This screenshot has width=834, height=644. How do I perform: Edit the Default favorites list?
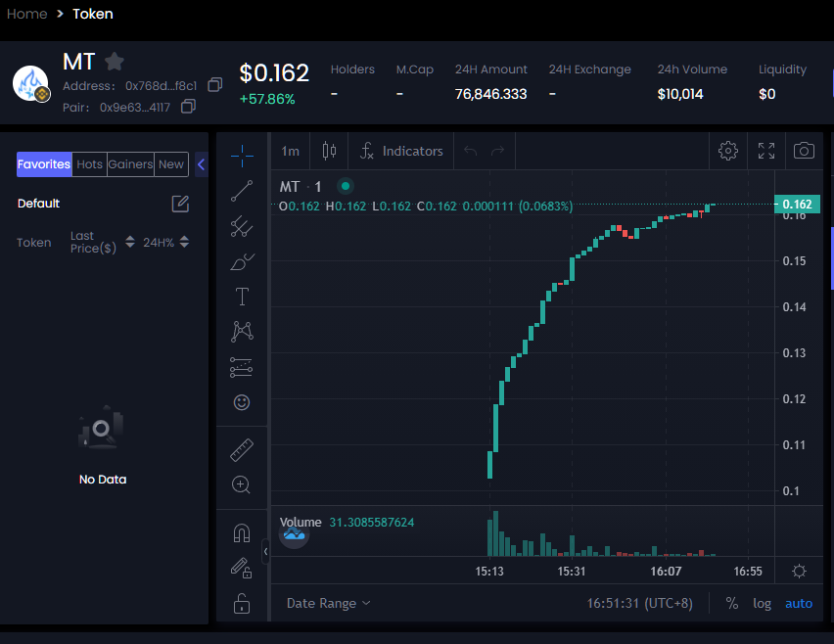tap(180, 204)
